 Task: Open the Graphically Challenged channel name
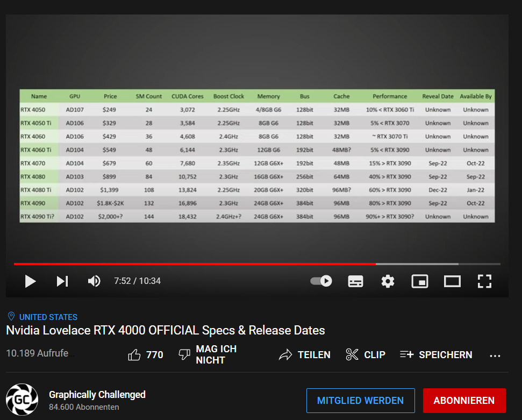97,395
